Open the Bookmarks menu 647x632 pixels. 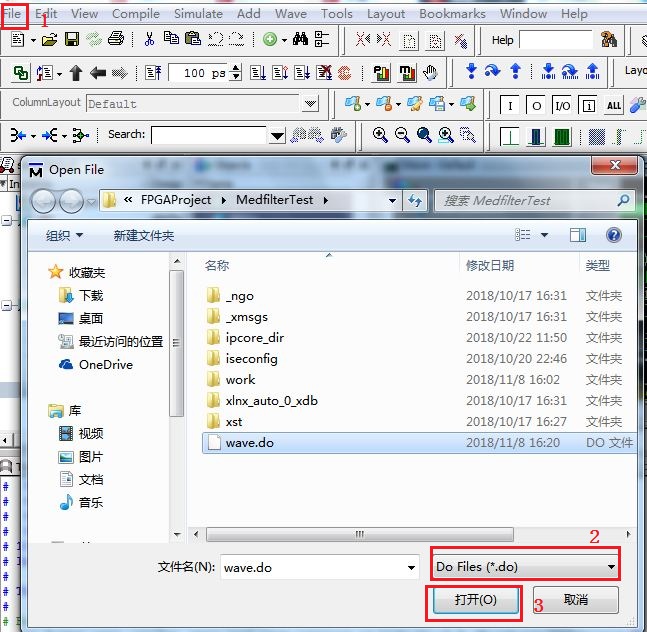pyautogui.click(x=452, y=14)
